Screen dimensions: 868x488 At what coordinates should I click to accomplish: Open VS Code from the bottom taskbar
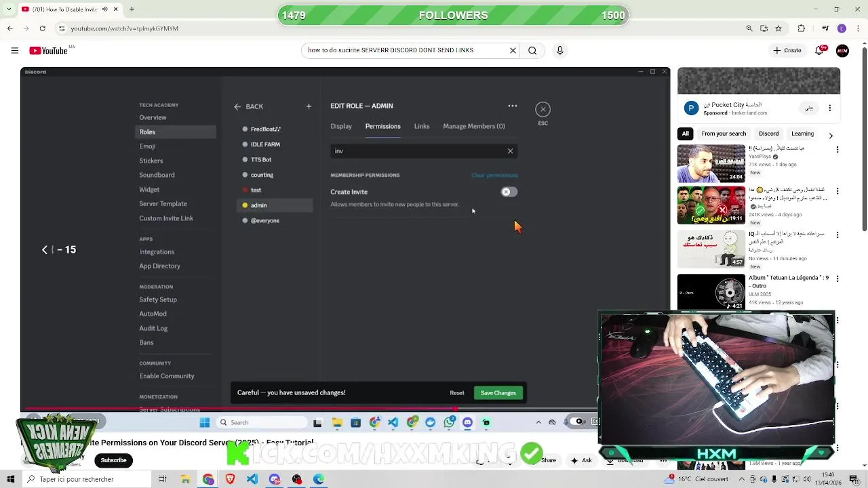(252, 479)
